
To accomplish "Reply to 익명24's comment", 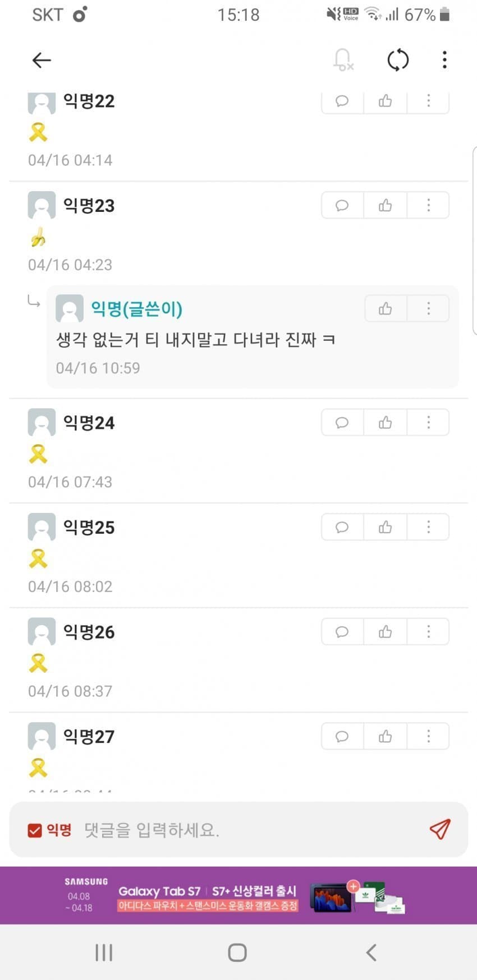I will click(342, 422).
